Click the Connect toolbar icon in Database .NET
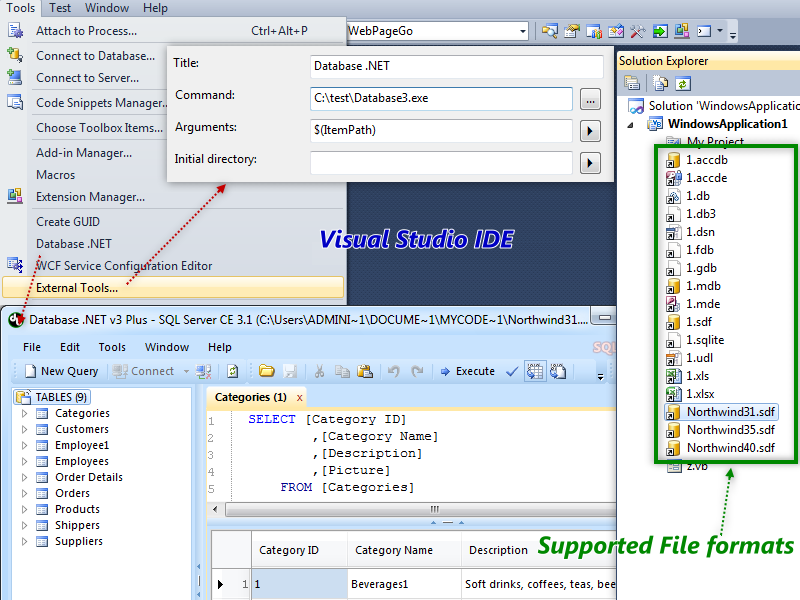The height and width of the screenshot is (600, 800). point(120,371)
